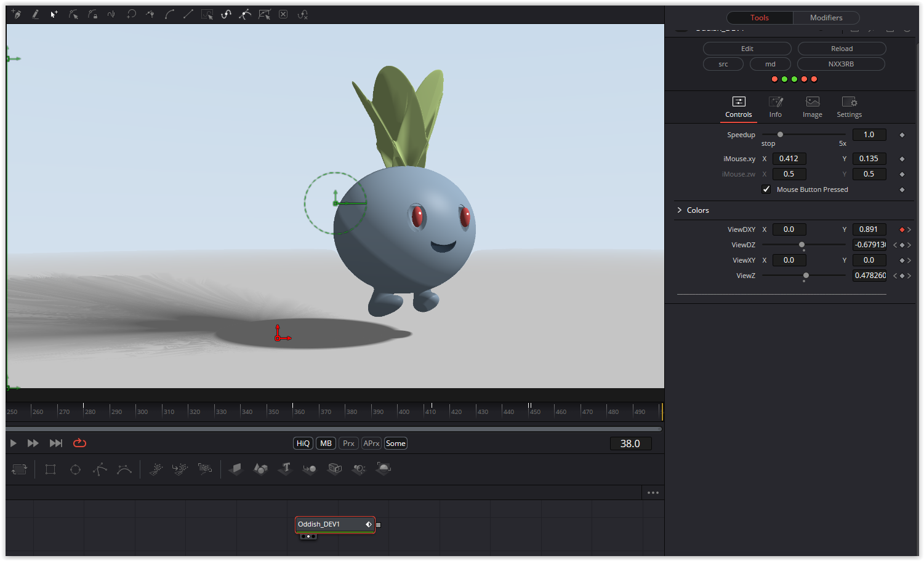This screenshot has height=561, width=924.
Task: Go to previous keyframe for ViewZ
Action: (895, 276)
